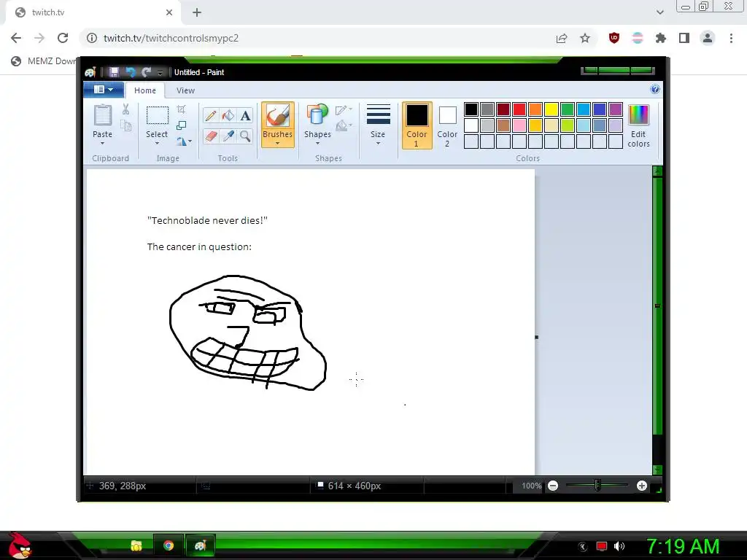Activate Color 1 black swatch button
This screenshot has height=560, width=747.
[417, 125]
